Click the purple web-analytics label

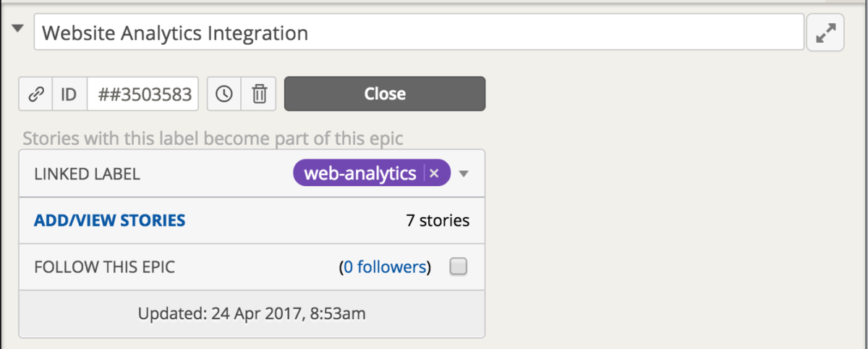(x=359, y=174)
